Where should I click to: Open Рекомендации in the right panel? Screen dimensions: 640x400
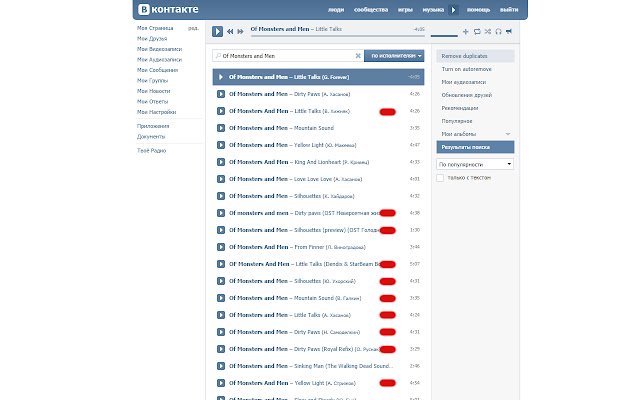point(460,108)
